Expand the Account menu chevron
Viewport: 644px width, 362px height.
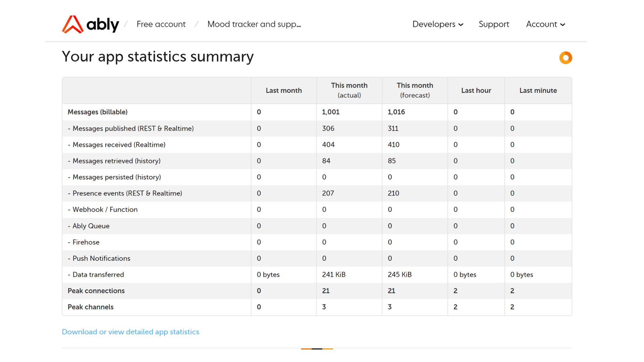[x=563, y=24]
